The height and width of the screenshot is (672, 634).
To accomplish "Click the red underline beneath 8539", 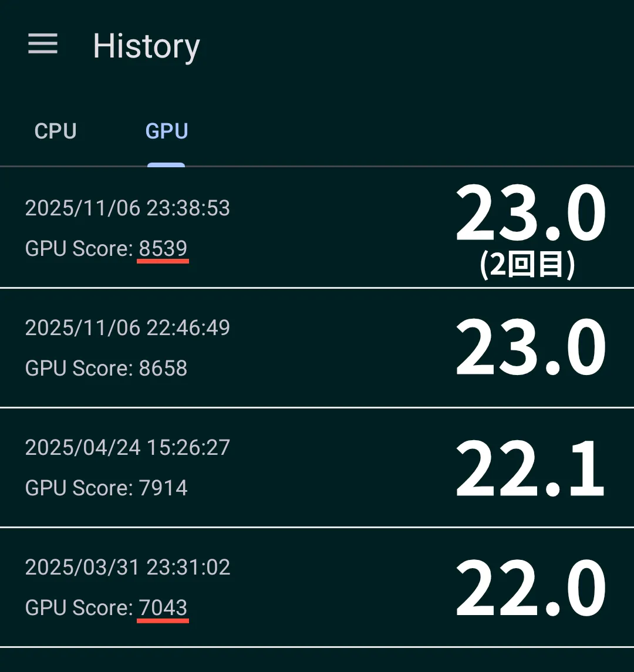I will click(163, 261).
